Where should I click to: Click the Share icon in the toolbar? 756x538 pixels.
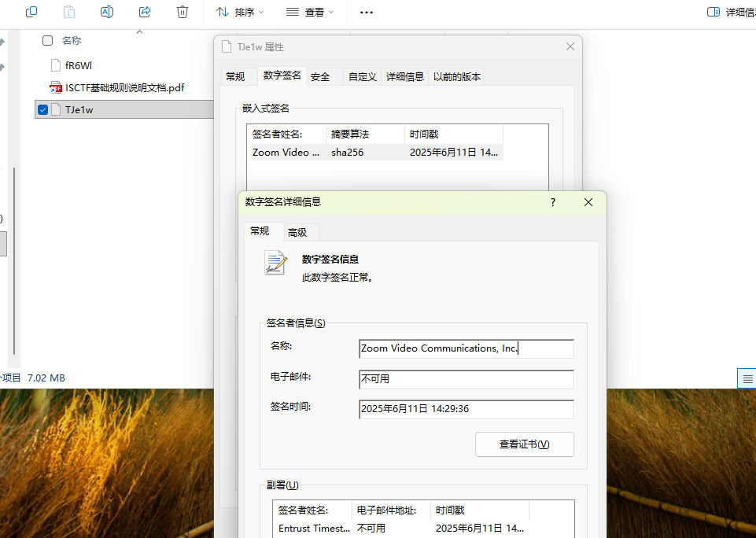click(x=145, y=12)
